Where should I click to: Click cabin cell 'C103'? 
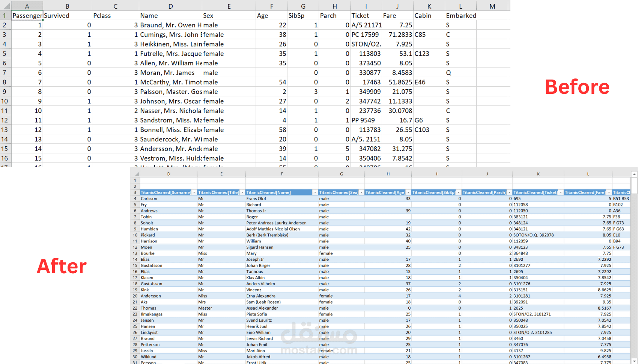(x=429, y=130)
